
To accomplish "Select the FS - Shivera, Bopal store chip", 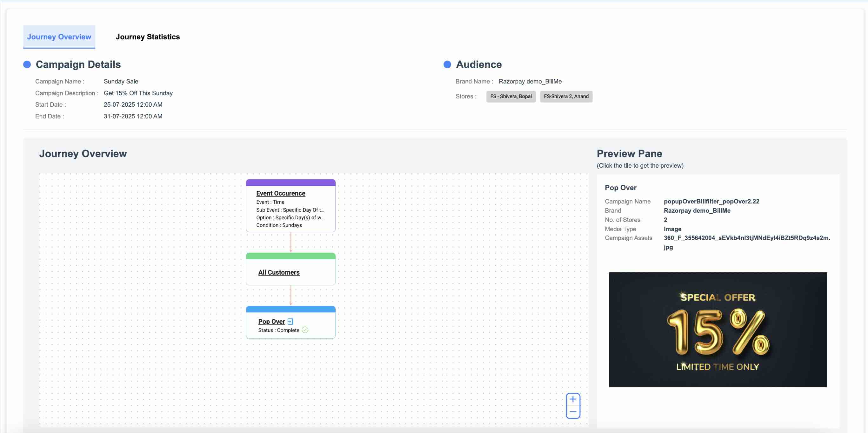I will click(511, 97).
